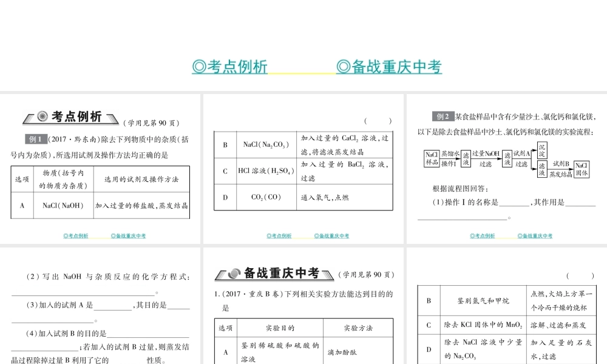607x364 pixels.
Task: Select the '沉淀' box in flowchart
Action: click(542, 150)
